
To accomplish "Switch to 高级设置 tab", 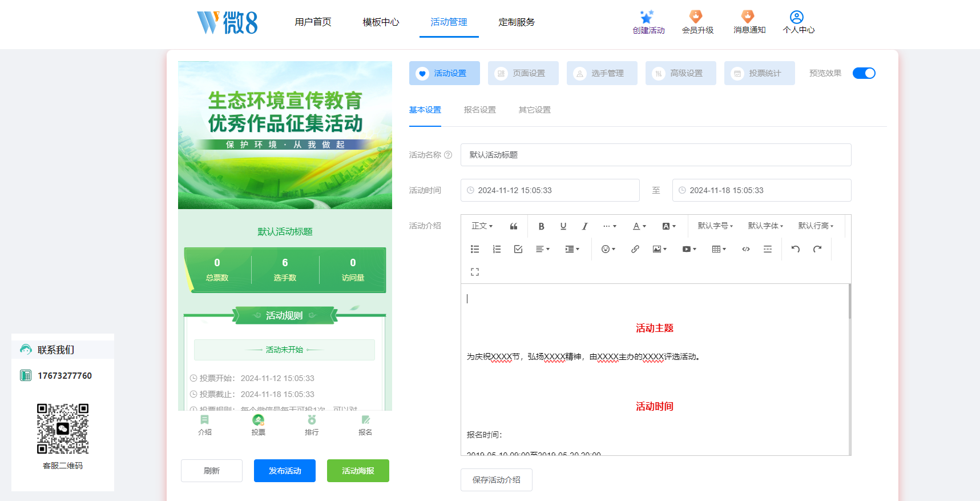I will [681, 73].
